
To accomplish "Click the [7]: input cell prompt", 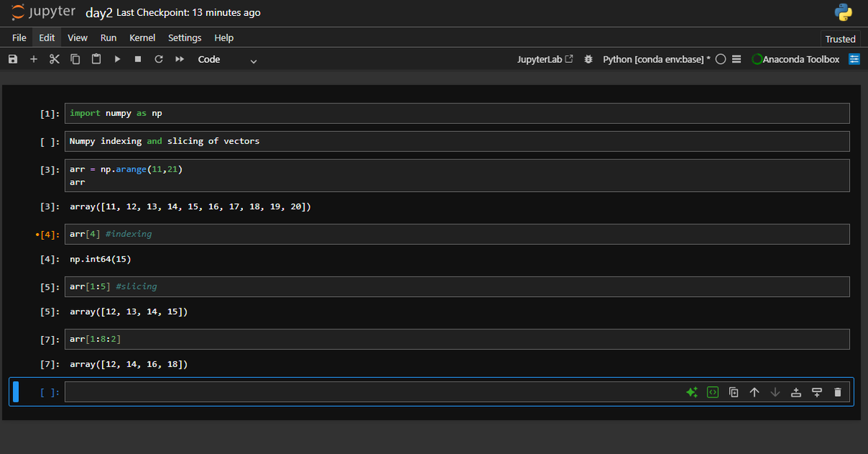I will (x=50, y=340).
